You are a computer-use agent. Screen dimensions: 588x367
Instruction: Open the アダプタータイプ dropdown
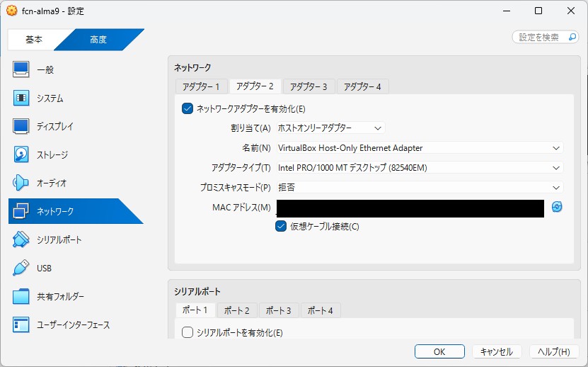pos(420,167)
